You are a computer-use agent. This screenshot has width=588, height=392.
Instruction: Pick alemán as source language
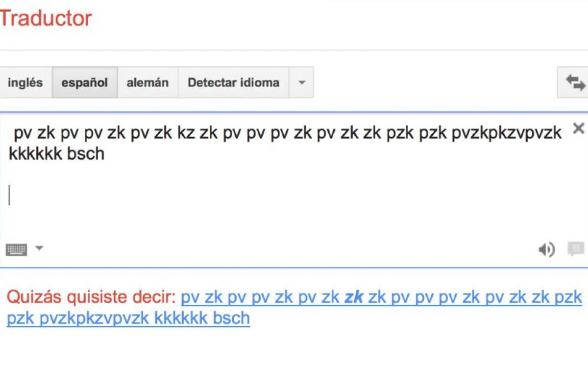point(147,82)
